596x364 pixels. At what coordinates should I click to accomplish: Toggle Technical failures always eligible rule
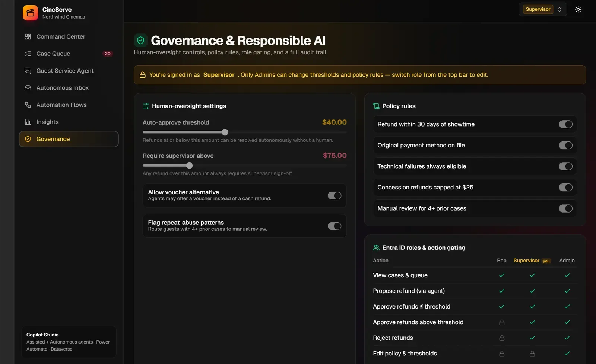[x=565, y=166]
